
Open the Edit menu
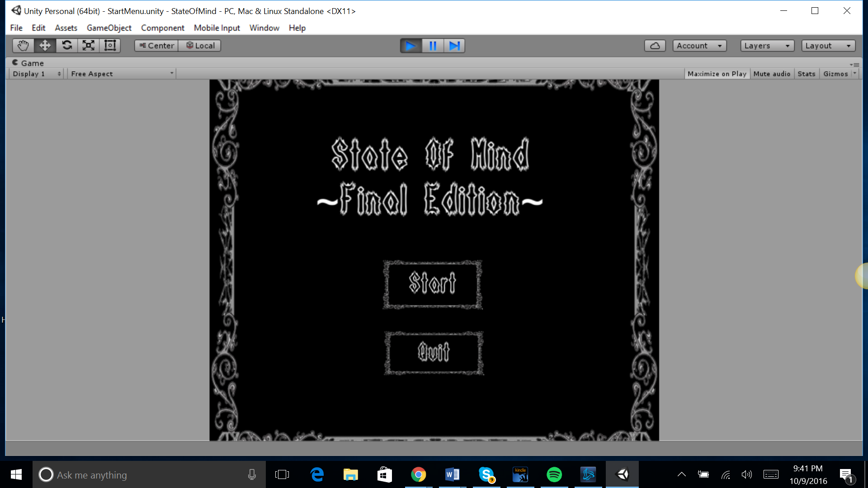coord(38,28)
